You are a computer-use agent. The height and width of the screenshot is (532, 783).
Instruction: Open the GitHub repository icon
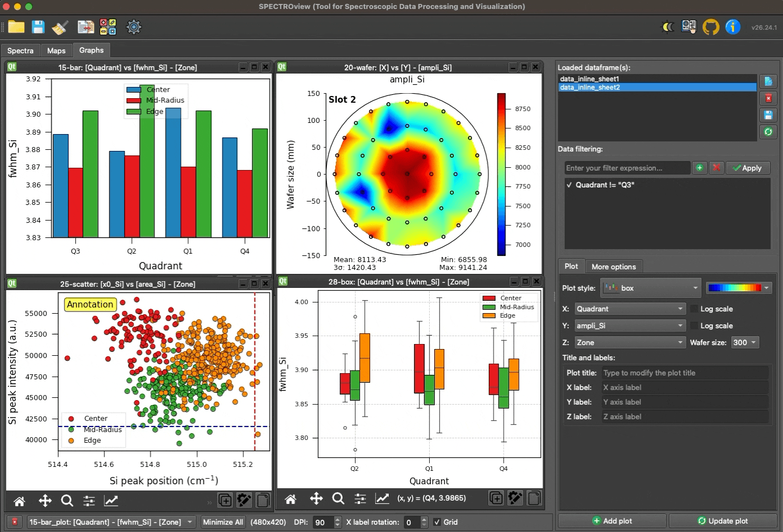pyautogui.click(x=711, y=26)
